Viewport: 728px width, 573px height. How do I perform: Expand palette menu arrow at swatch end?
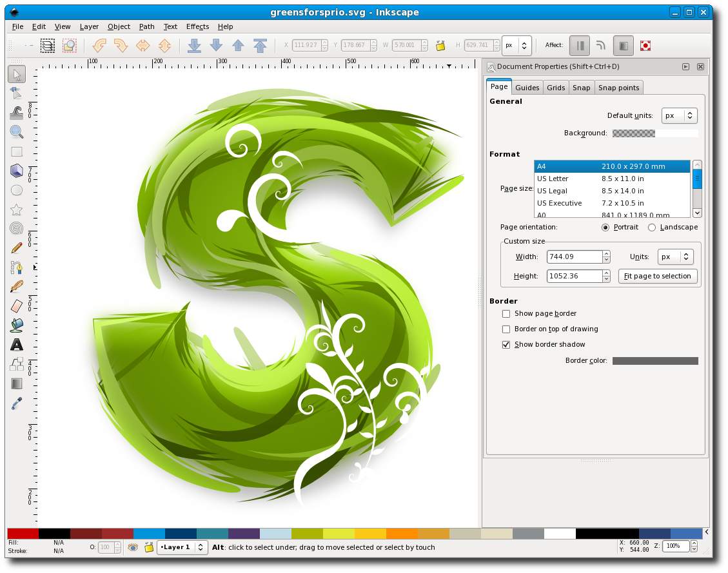click(x=707, y=532)
